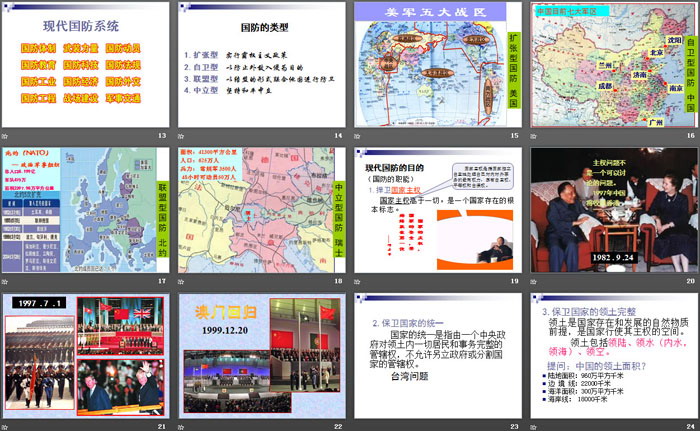Choose the NATO Europe map slide 17
700x431 pixels.
tap(86, 209)
